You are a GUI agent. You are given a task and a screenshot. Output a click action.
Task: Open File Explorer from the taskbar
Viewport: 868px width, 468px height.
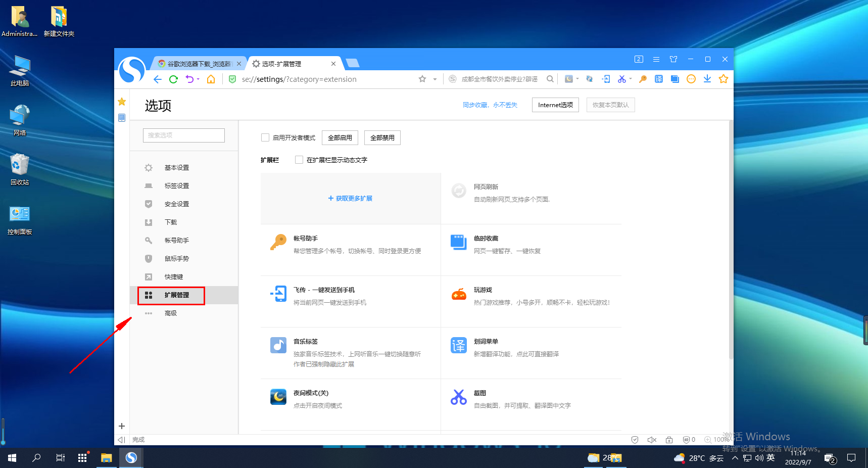106,458
